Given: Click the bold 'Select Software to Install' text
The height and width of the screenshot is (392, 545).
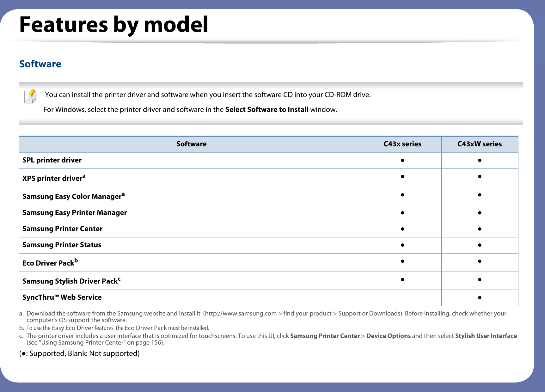Looking at the screenshot, I should point(267,109).
